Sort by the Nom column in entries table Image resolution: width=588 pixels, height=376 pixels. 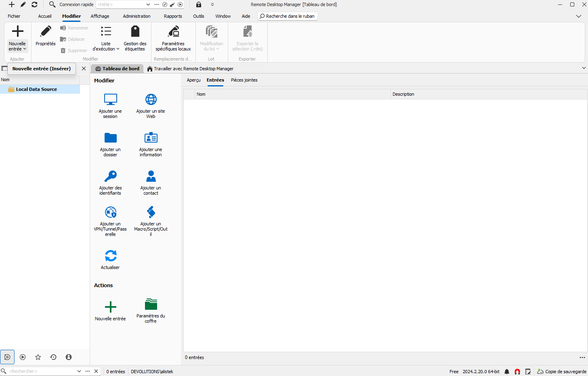[x=292, y=94]
